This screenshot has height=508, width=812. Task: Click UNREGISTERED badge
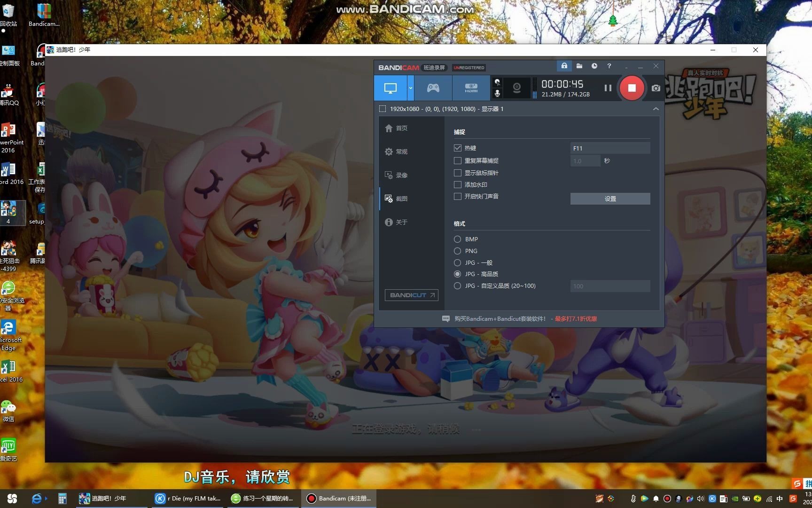468,68
